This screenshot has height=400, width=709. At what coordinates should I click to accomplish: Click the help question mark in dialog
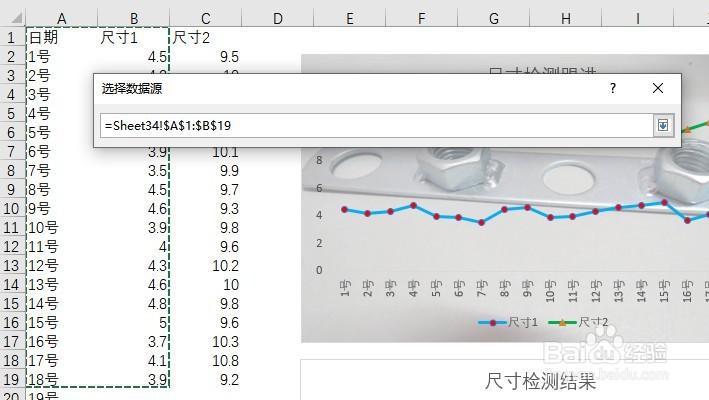(613, 88)
